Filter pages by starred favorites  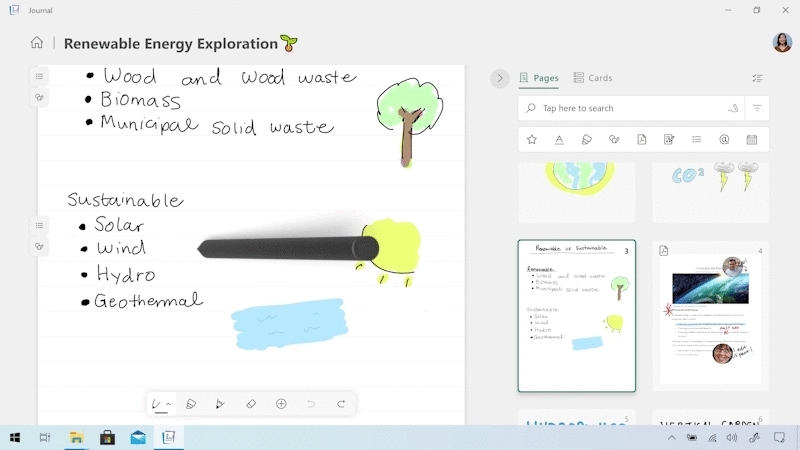532,140
